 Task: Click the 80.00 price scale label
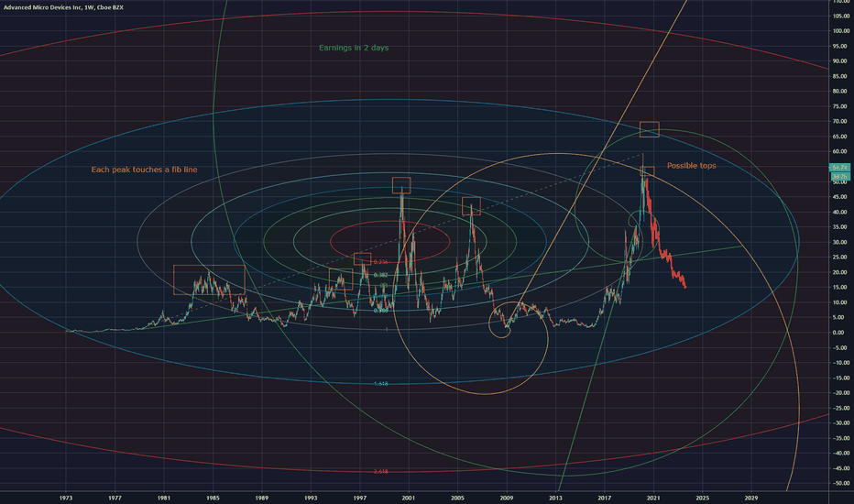pos(841,91)
